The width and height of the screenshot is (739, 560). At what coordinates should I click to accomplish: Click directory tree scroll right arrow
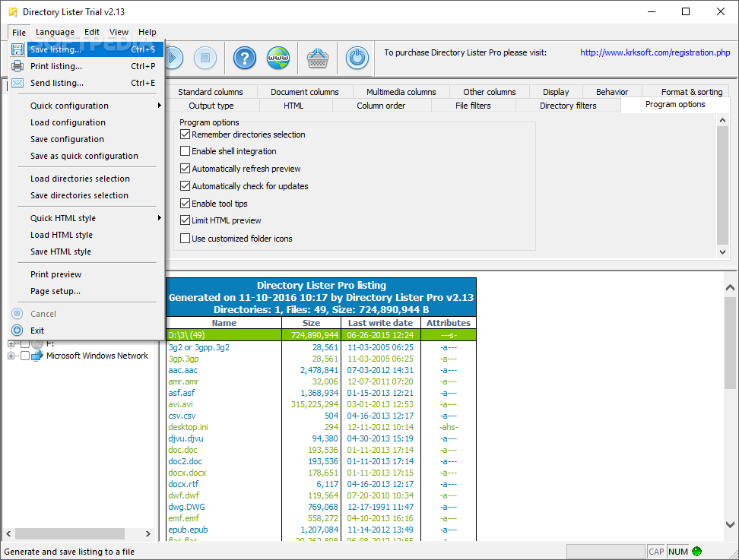pos(148,533)
